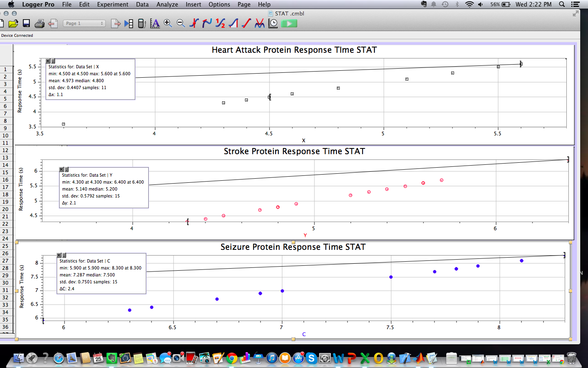Image resolution: width=588 pixels, height=368 pixels.
Task: Select row 20 header in data table
Action: [5, 209]
